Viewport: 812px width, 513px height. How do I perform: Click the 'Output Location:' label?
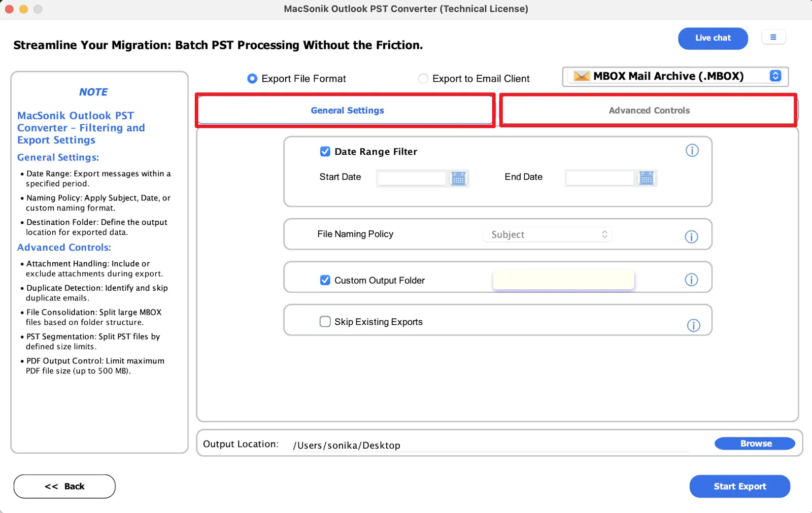(x=241, y=444)
